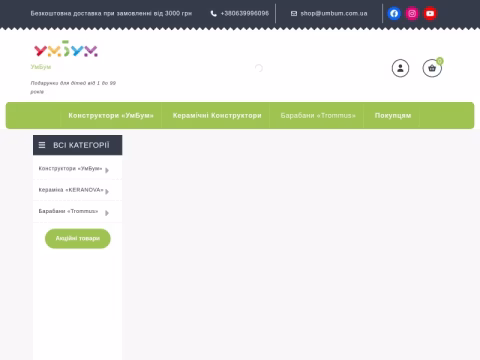Open Конструктори «УмБум» menu item in green bar
480x360 pixels.
point(111,115)
